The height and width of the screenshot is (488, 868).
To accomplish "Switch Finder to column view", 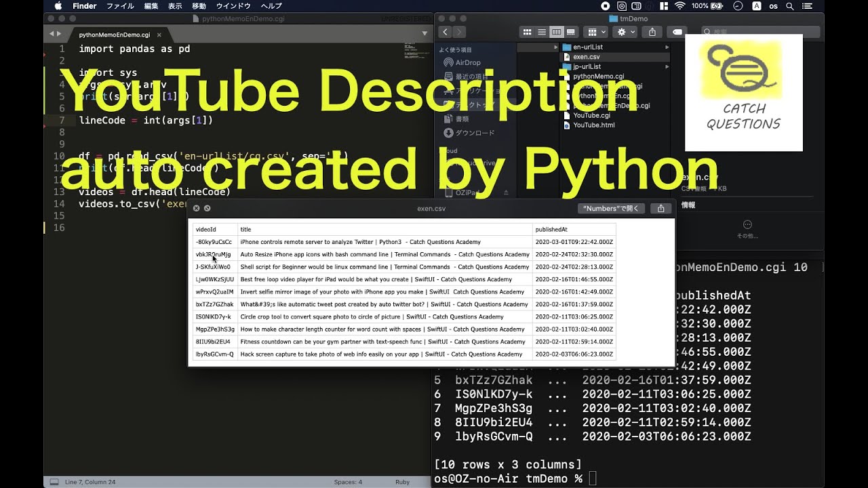I will point(557,32).
